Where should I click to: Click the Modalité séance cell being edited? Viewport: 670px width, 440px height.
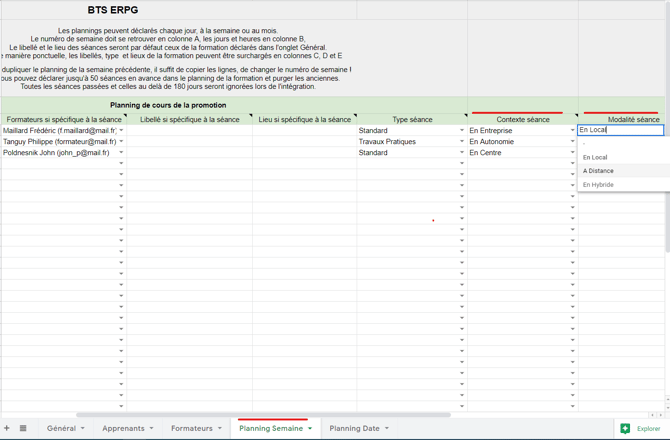click(x=620, y=130)
